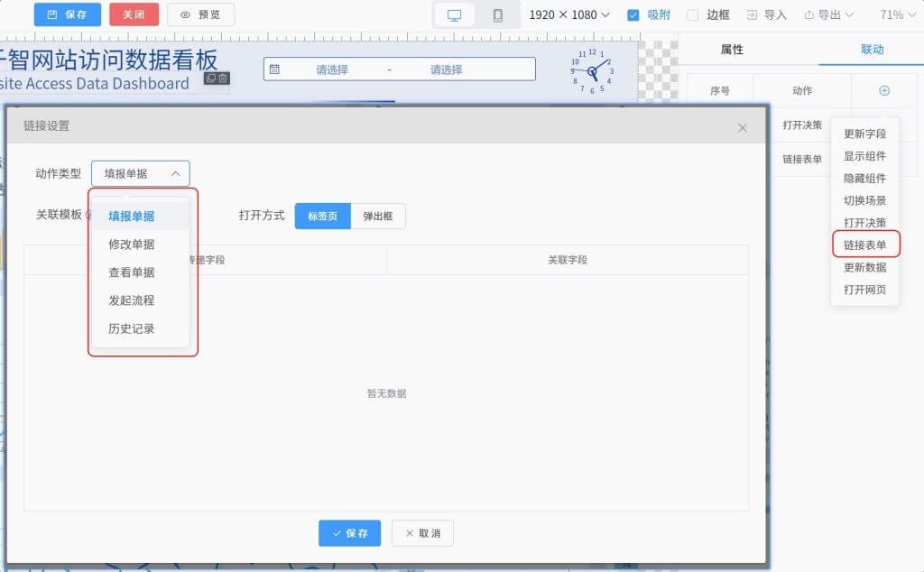The width and height of the screenshot is (924, 572).
Task: Open the 1920 × 1080 resolution dropdown
Action: (569, 14)
